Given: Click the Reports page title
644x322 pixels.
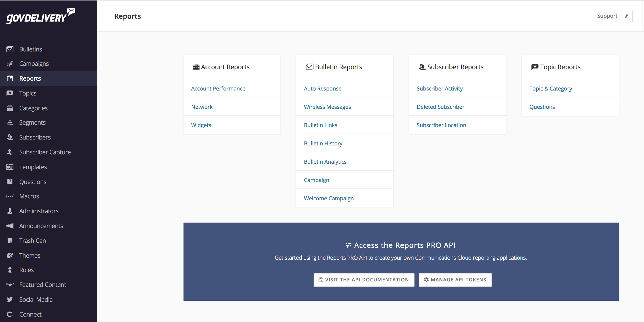Looking at the screenshot, I should click(128, 16).
